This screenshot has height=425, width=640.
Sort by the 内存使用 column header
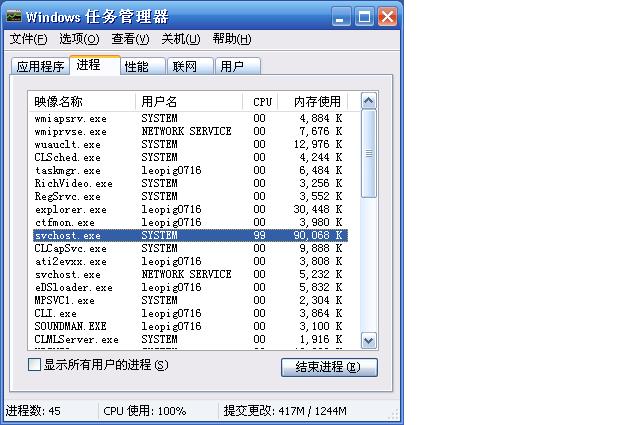[x=313, y=102]
